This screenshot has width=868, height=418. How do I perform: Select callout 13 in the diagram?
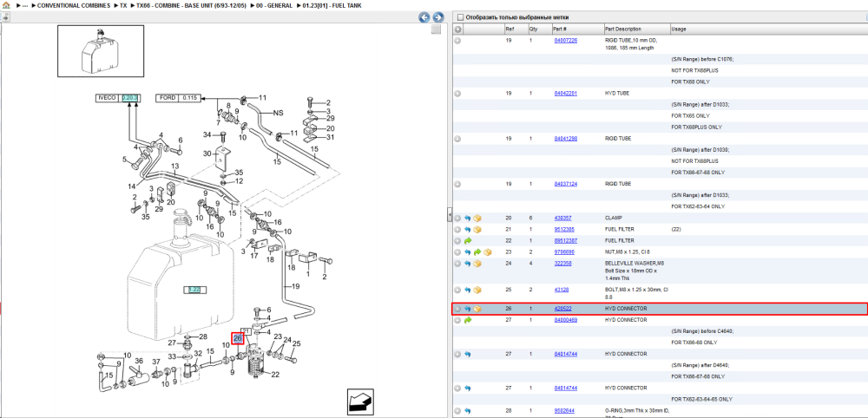[x=174, y=167]
